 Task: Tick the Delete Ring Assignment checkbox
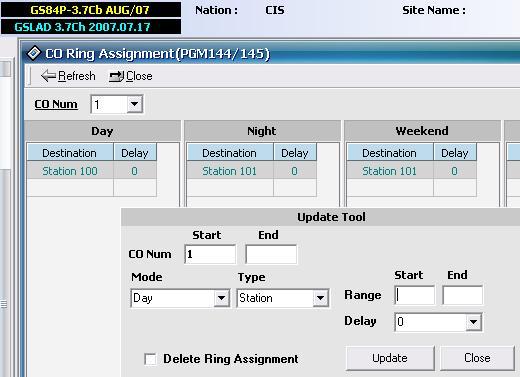(x=150, y=359)
